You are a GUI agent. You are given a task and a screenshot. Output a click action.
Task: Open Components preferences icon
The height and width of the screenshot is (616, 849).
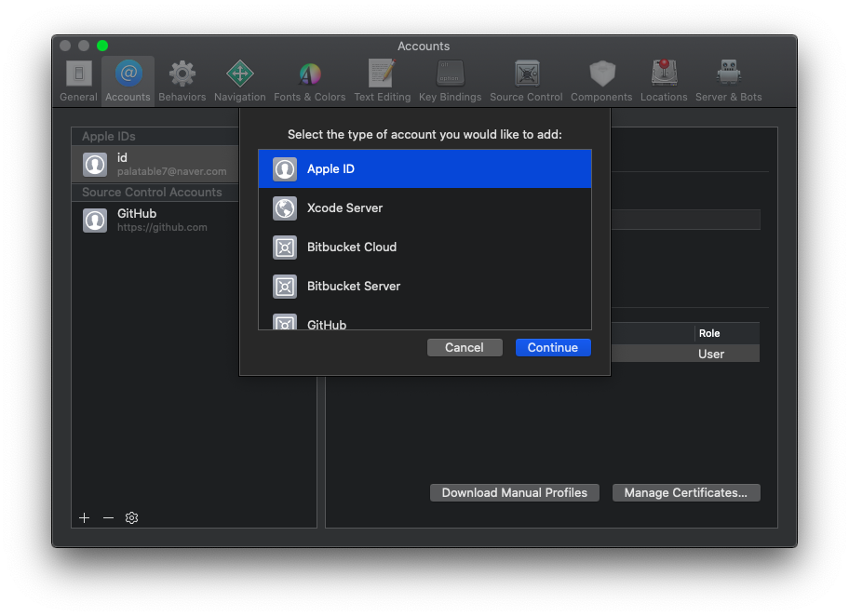(x=601, y=74)
